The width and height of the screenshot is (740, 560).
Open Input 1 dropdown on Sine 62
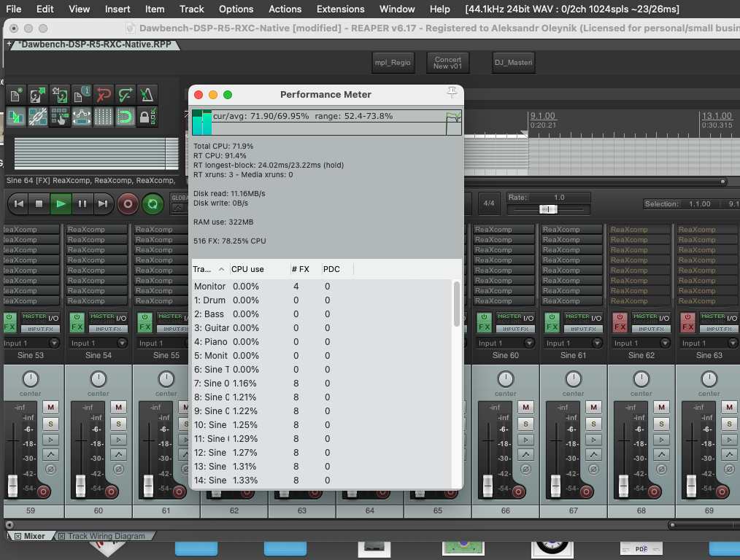point(641,343)
